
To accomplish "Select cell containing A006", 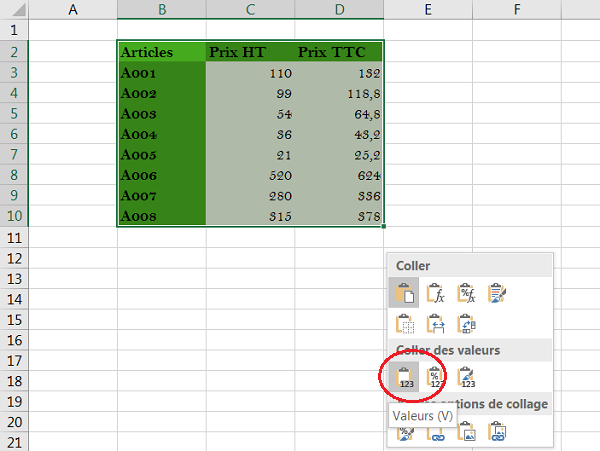I will coord(161,175).
